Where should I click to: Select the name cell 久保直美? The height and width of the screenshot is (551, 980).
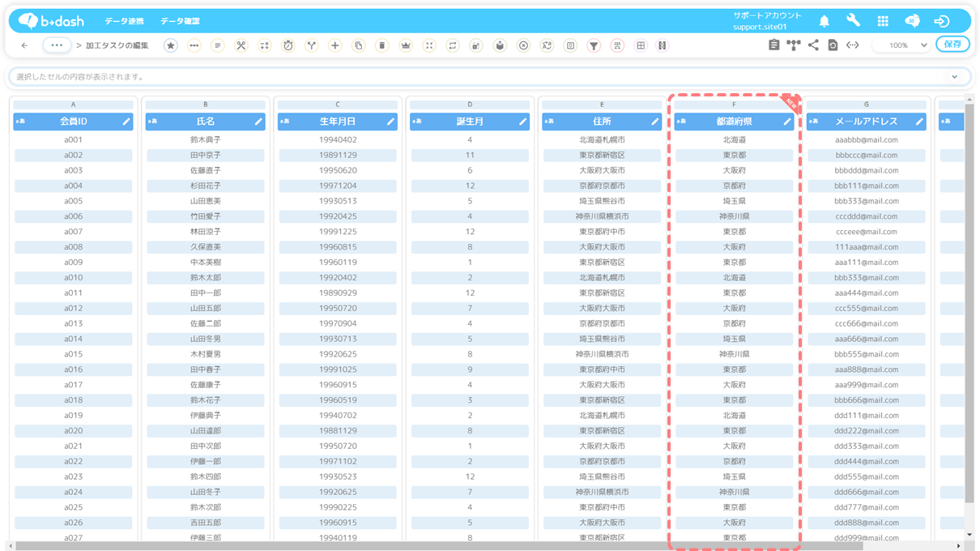pyautogui.click(x=206, y=247)
